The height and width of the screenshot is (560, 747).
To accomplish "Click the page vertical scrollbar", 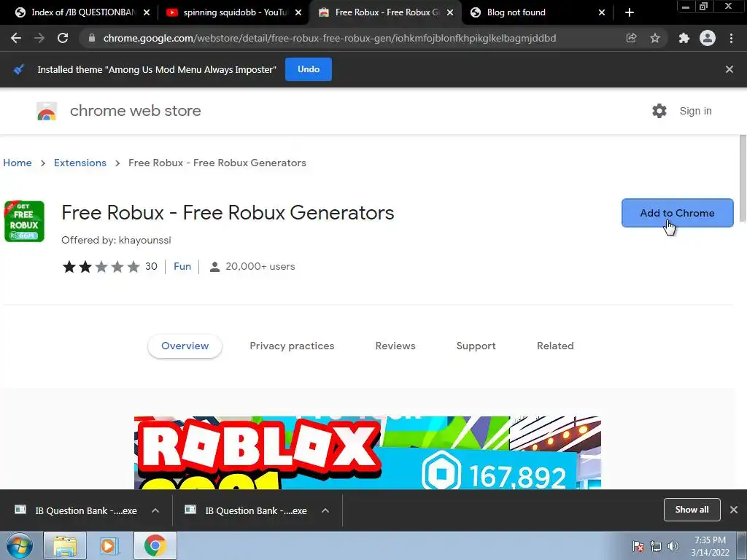I will click(x=743, y=178).
